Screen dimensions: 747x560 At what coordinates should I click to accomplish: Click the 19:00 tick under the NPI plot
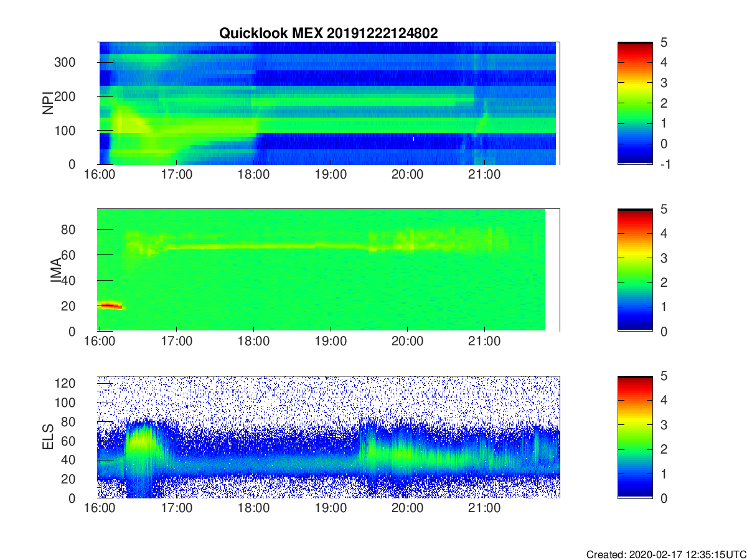[331, 175]
